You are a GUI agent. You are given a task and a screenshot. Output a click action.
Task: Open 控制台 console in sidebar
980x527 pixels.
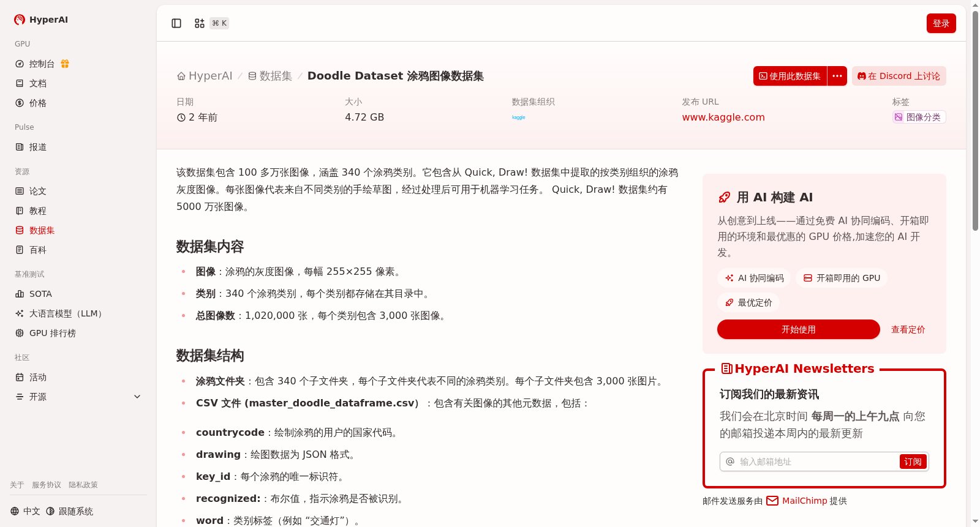click(x=42, y=64)
